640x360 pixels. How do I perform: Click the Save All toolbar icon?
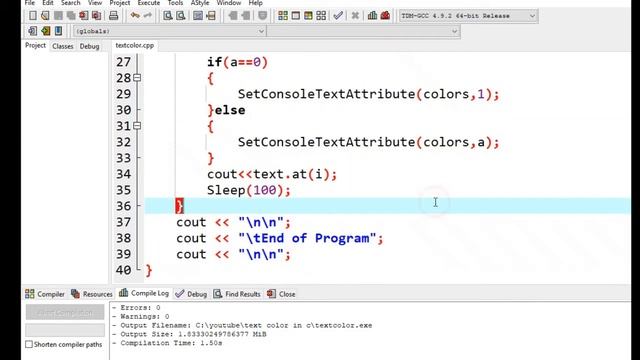tap(71, 16)
